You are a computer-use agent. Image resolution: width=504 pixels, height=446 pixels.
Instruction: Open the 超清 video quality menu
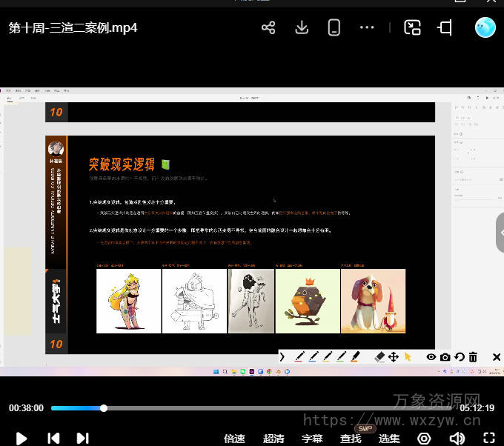click(273, 438)
